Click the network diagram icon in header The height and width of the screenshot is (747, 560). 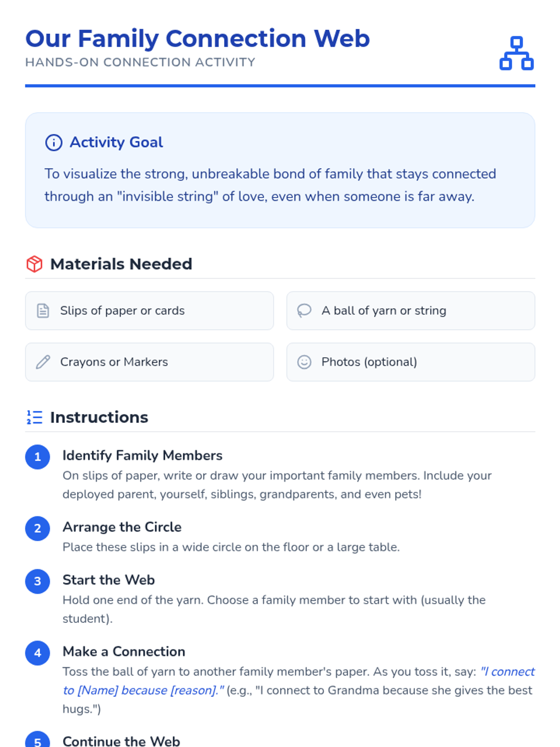[x=516, y=53]
